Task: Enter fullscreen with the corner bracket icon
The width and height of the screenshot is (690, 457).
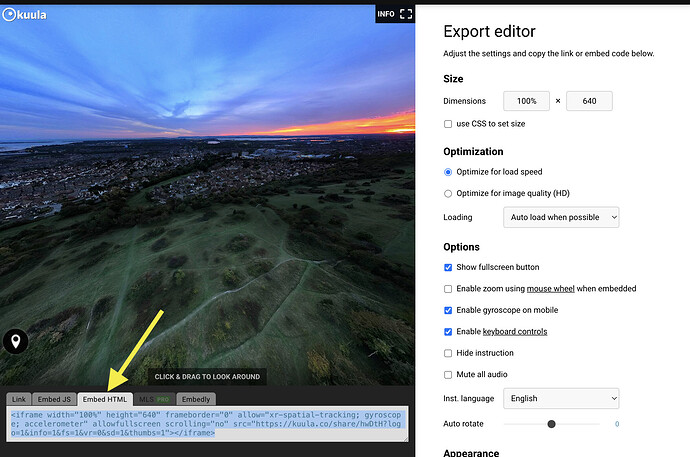Action: click(405, 14)
